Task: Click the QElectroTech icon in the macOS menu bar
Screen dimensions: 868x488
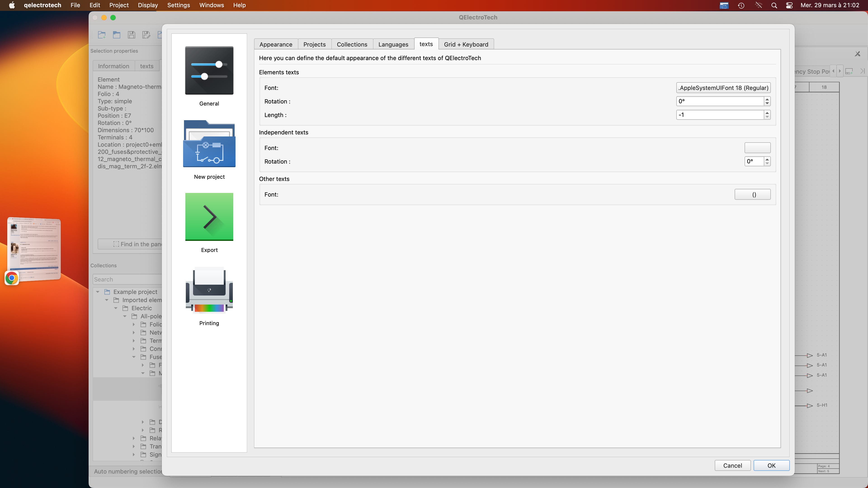Action: tap(724, 5)
